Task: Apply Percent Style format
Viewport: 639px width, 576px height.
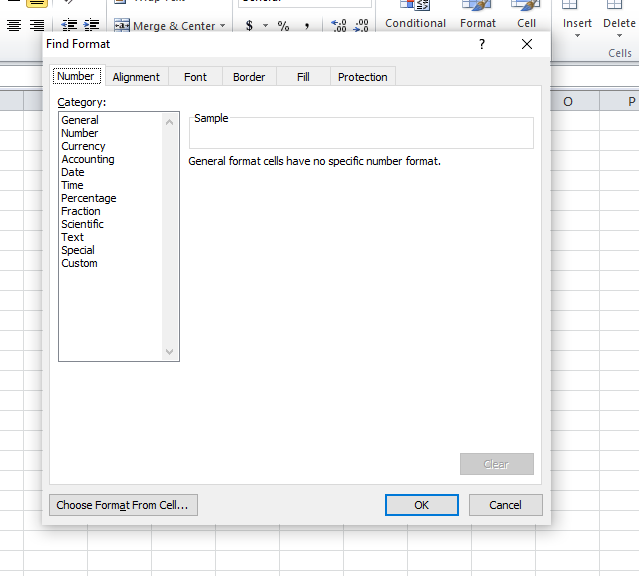Action: [283, 26]
